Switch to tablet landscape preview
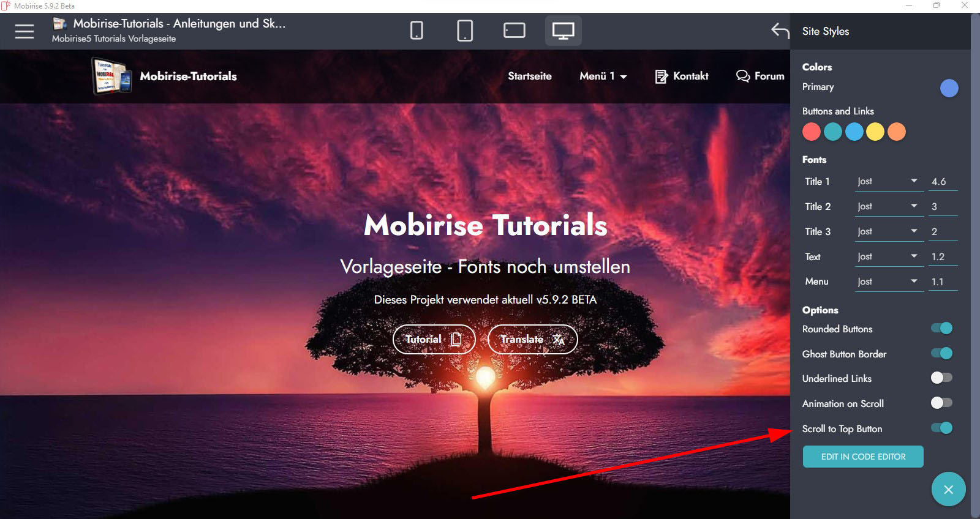The width and height of the screenshot is (980, 519). point(514,31)
